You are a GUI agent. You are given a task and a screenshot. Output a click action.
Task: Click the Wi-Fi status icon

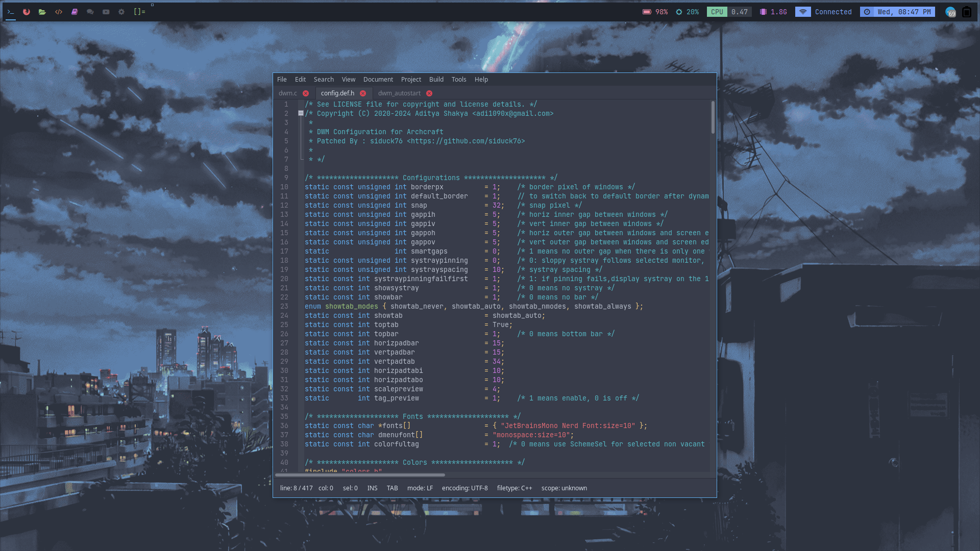click(803, 12)
